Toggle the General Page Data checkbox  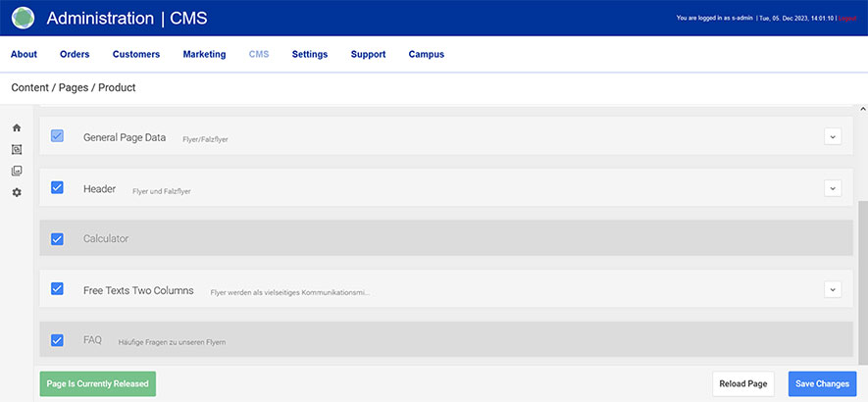(57, 136)
